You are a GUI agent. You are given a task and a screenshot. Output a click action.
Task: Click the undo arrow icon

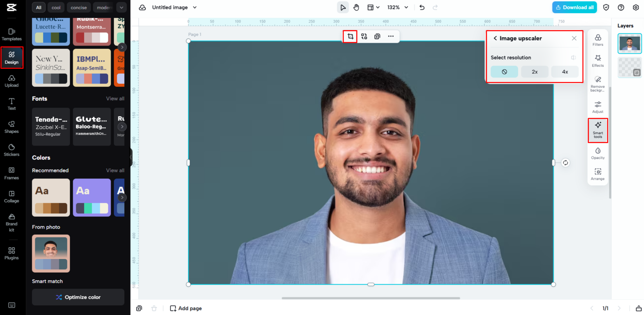(422, 8)
